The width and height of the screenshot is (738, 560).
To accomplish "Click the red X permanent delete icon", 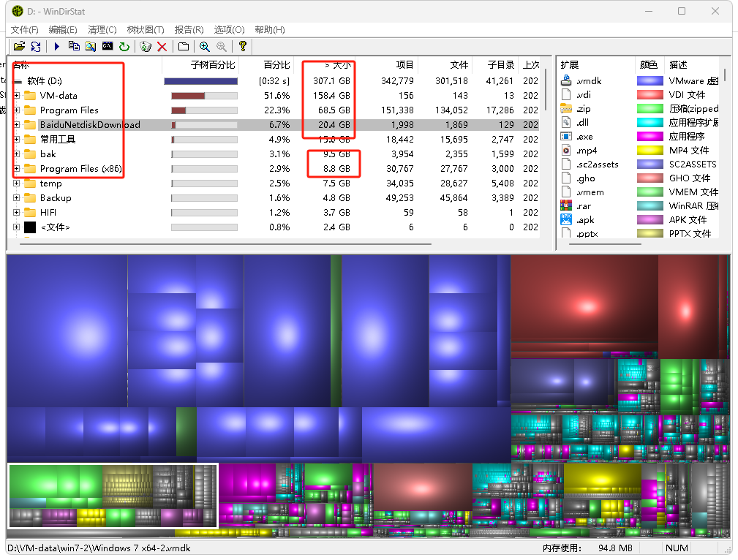I will 162,46.
